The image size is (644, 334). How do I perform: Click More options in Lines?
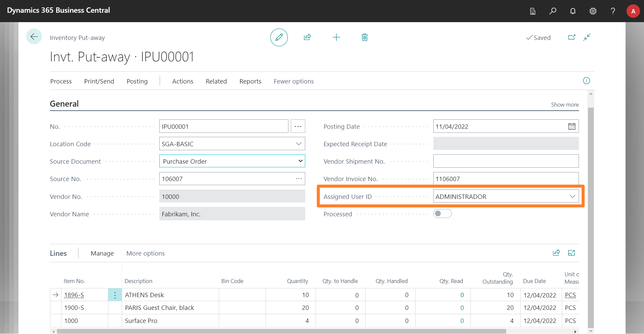pyautogui.click(x=146, y=253)
